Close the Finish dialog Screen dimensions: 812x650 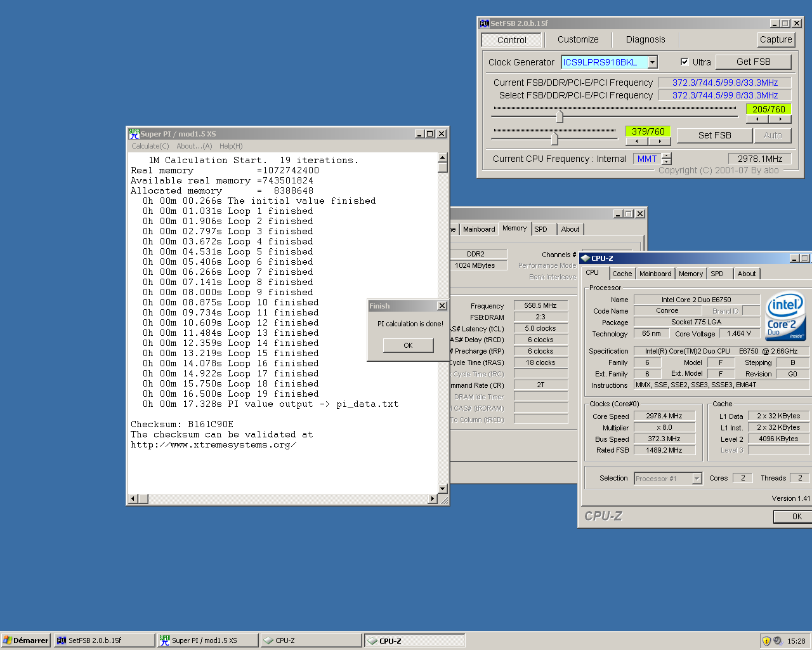[442, 306]
